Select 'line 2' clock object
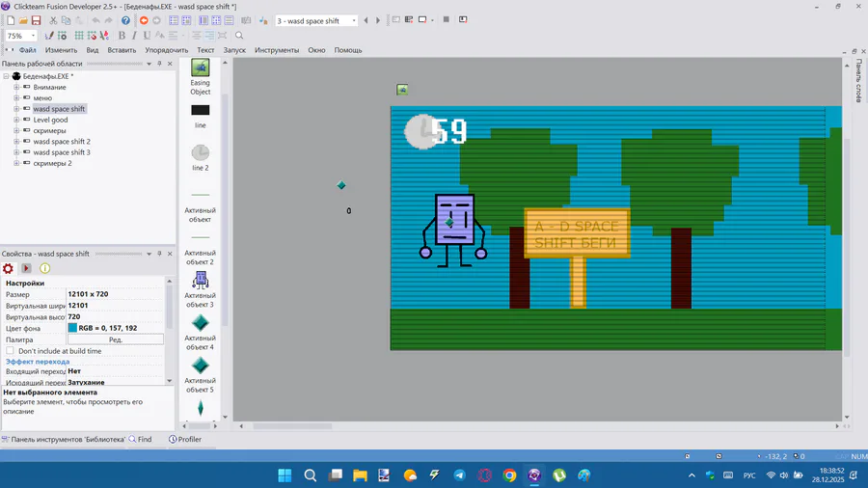 [x=201, y=158]
